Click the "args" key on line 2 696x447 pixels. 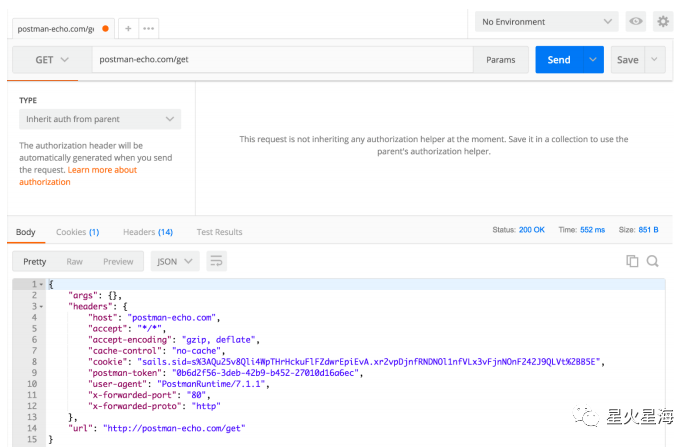[x=83, y=295]
